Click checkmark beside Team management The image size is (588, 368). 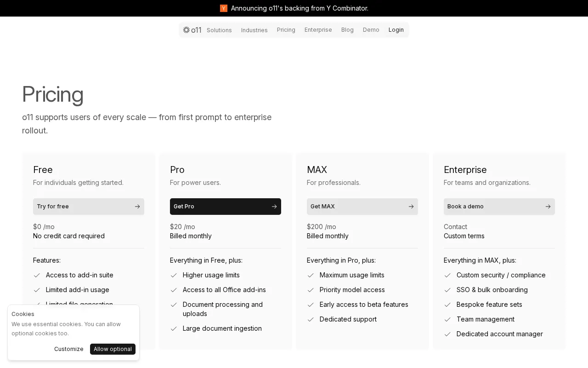(447, 320)
